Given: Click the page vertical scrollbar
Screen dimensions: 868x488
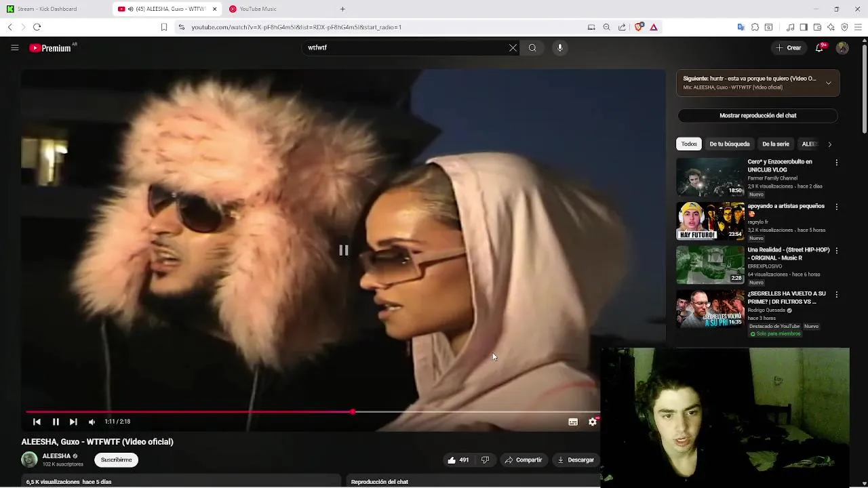Looking at the screenshot, I should pyautogui.click(x=864, y=88).
